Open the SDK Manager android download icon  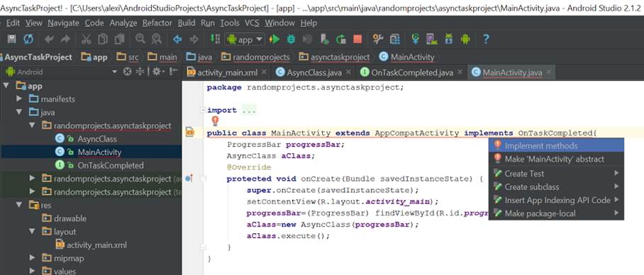click(448, 39)
